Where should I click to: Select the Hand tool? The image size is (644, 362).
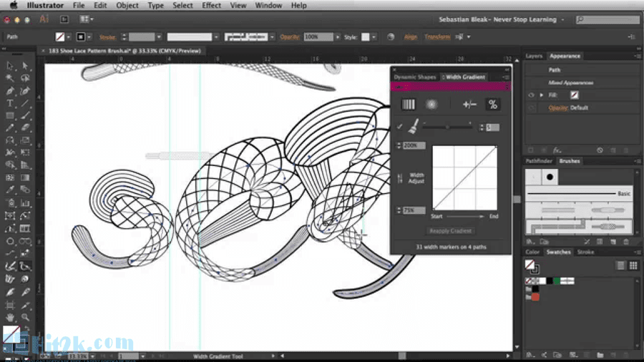click(x=11, y=316)
